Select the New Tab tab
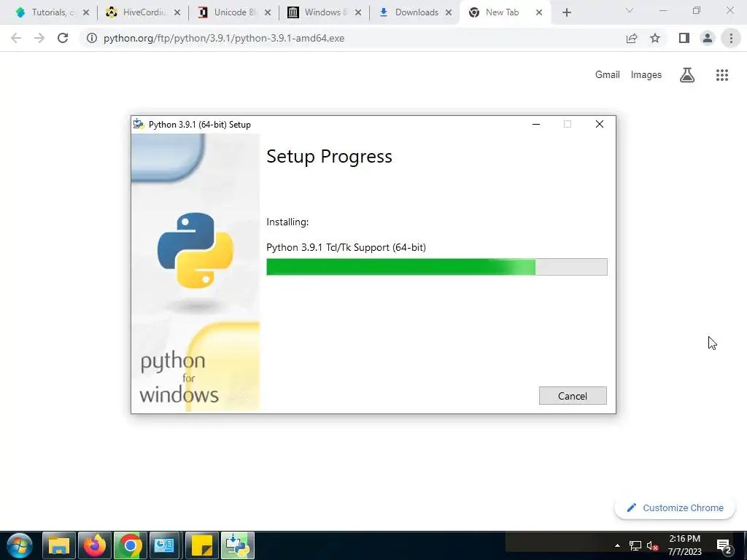Screen dimensions: 747x560 (x=501, y=12)
